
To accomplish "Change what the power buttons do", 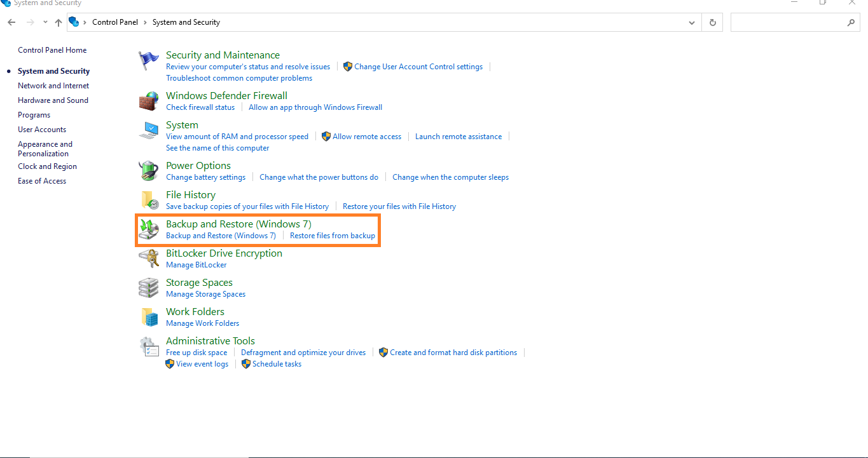I will 319,177.
